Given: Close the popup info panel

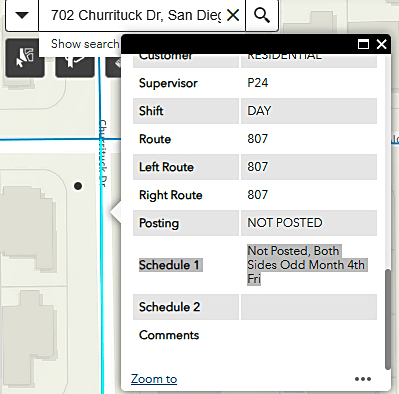Looking at the screenshot, I should pyautogui.click(x=381, y=44).
